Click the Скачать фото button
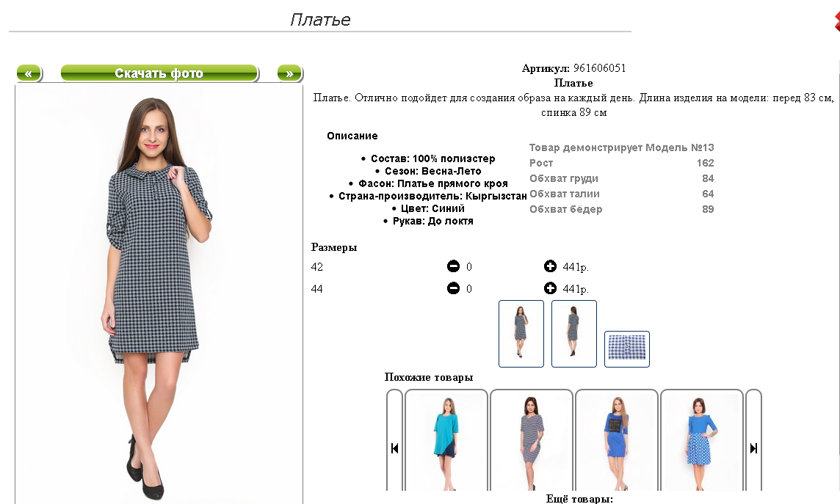Viewport: 840px width, 504px height. point(159,73)
